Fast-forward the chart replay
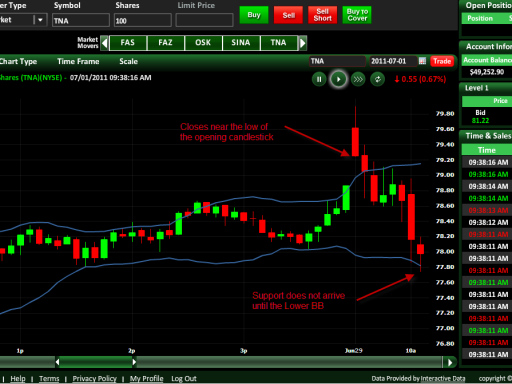The image size is (512, 384). tap(358, 80)
